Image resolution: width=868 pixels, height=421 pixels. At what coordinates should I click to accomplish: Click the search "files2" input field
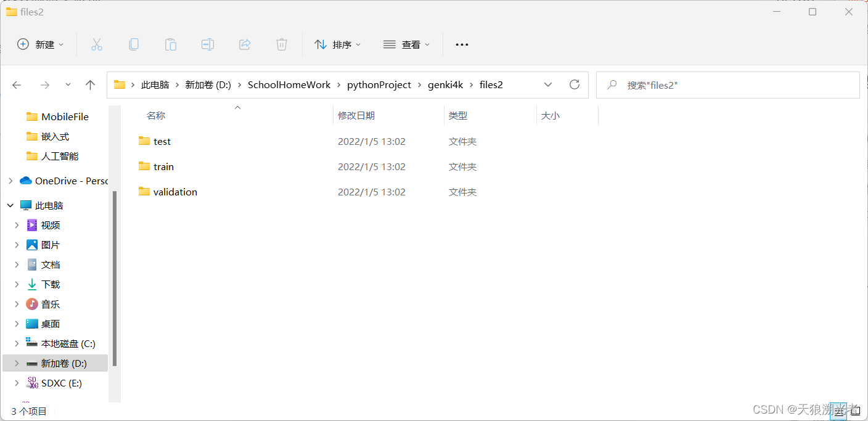pyautogui.click(x=727, y=85)
